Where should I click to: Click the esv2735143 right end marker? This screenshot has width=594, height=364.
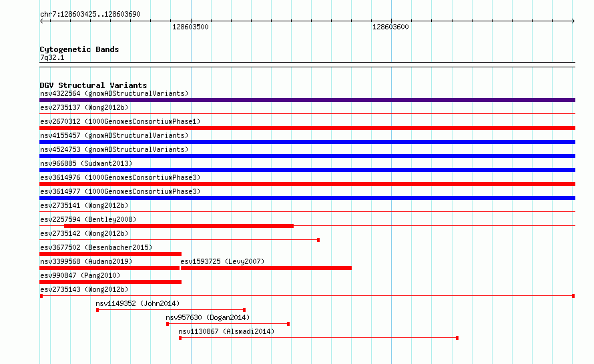point(573,296)
